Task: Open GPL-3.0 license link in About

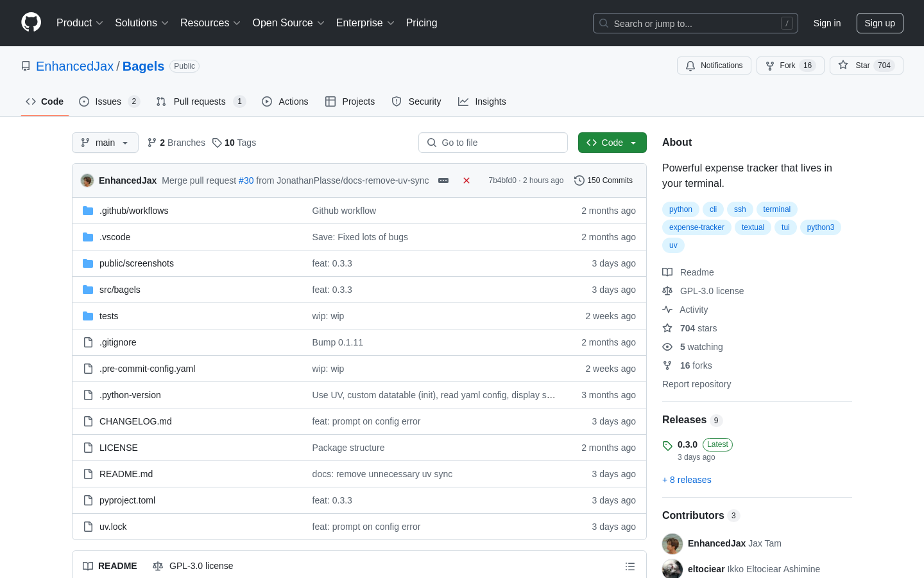Action: [x=703, y=291]
